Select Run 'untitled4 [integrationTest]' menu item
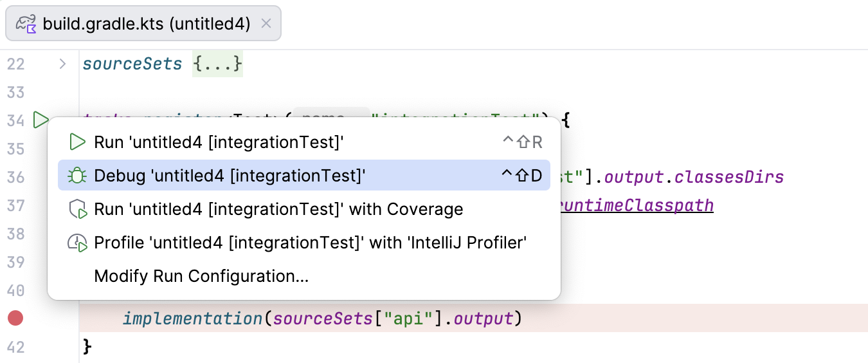The height and width of the screenshot is (363, 868). click(304, 142)
